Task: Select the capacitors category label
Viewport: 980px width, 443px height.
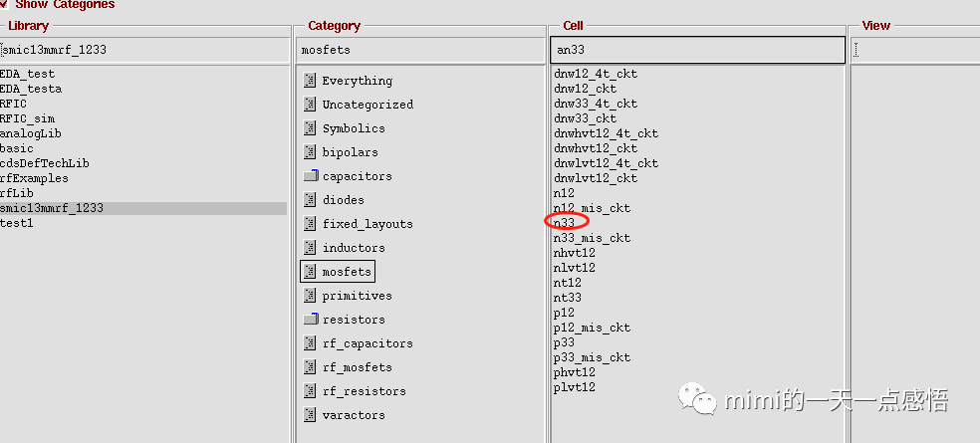Action: pos(357,176)
